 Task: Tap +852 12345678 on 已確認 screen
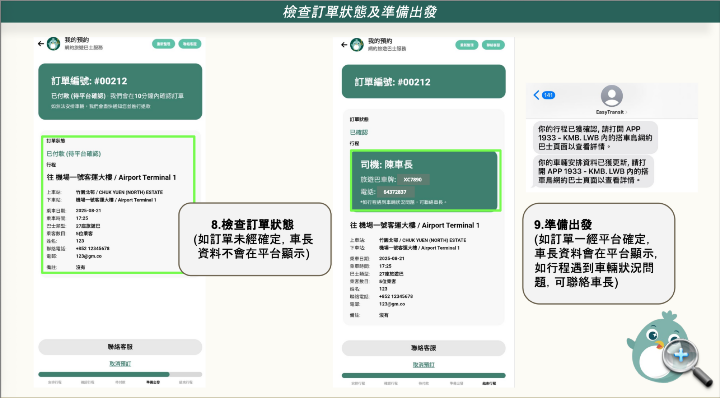396,297
